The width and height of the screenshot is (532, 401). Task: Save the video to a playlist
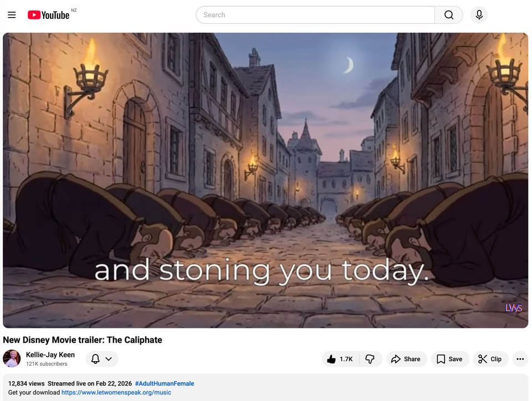[x=449, y=359]
